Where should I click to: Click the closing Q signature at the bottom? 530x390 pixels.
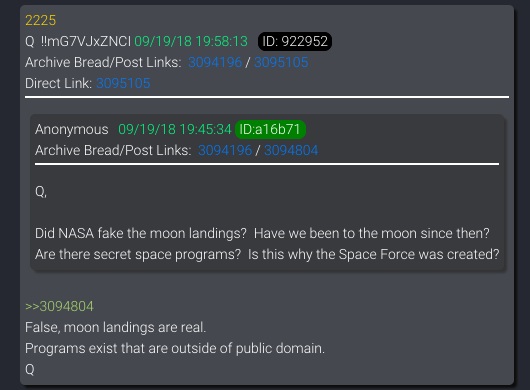(30, 369)
